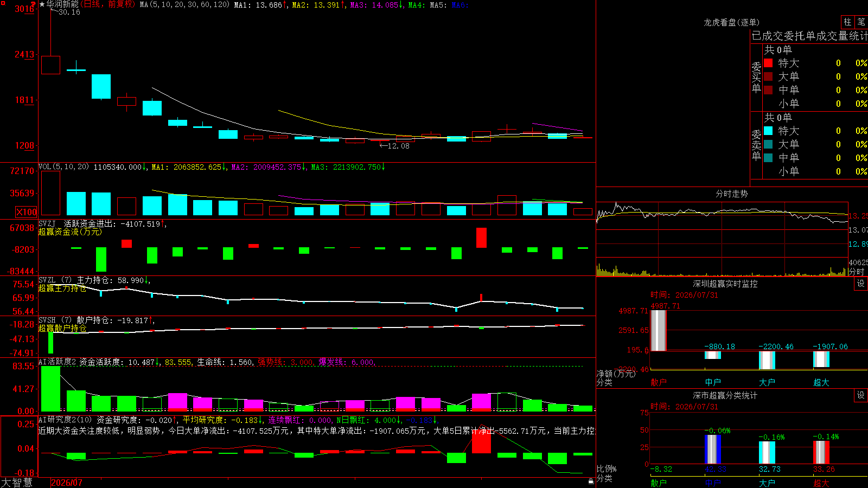Click the 散户 bar in 实时监控 chart
This screenshot has width=868, height=488.
pyautogui.click(x=658, y=330)
